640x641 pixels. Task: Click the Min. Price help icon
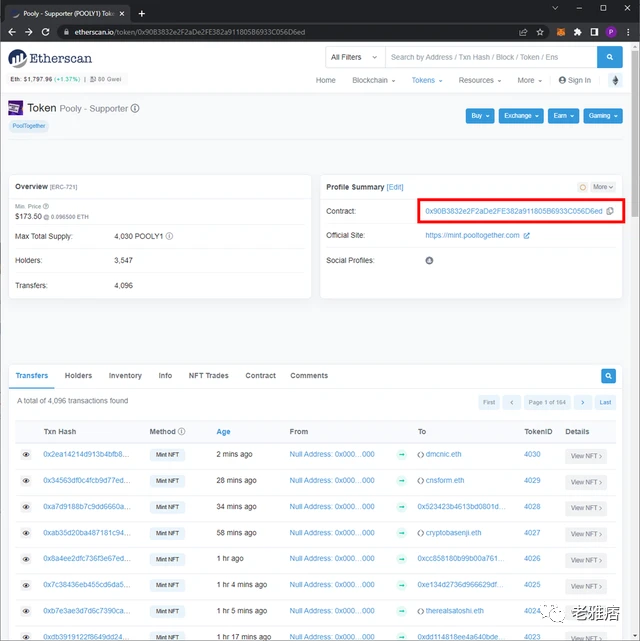tap(46, 206)
